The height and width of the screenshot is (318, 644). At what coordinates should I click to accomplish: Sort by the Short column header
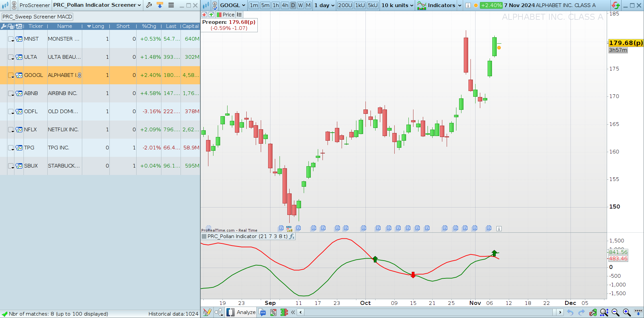tap(123, 26)
